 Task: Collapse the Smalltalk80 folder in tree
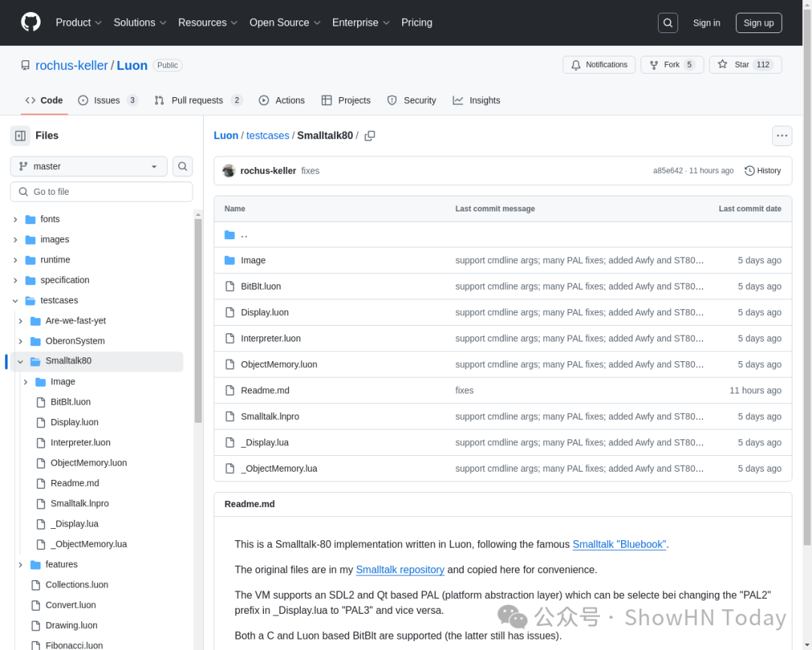(20, 361)
